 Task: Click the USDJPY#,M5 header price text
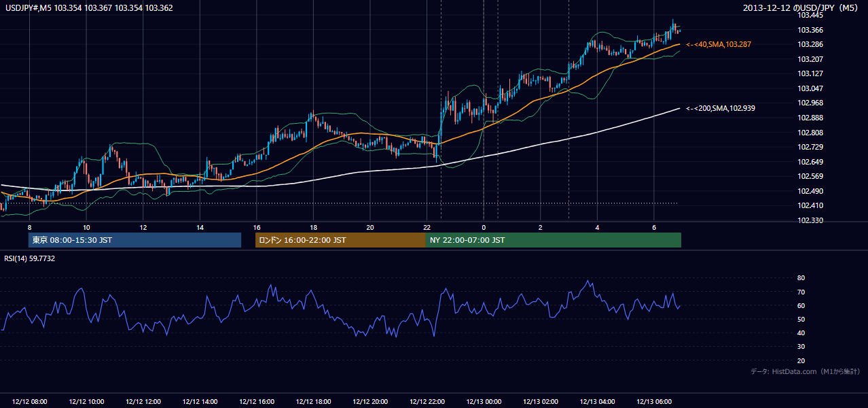89,7
